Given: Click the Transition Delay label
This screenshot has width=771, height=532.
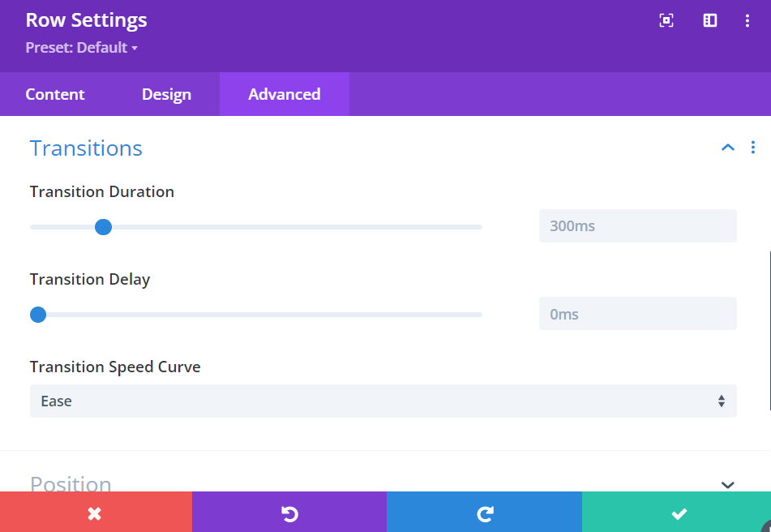Looking at the screenshot, I should point(90,279).
